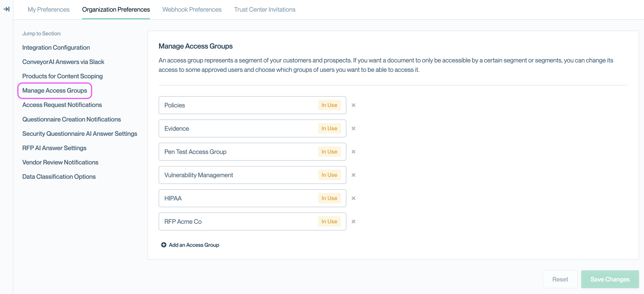Remove the Vulnerability Management group
Image resolution: width=644 pixels, height=294 pixels.
(x=353, y=175)
